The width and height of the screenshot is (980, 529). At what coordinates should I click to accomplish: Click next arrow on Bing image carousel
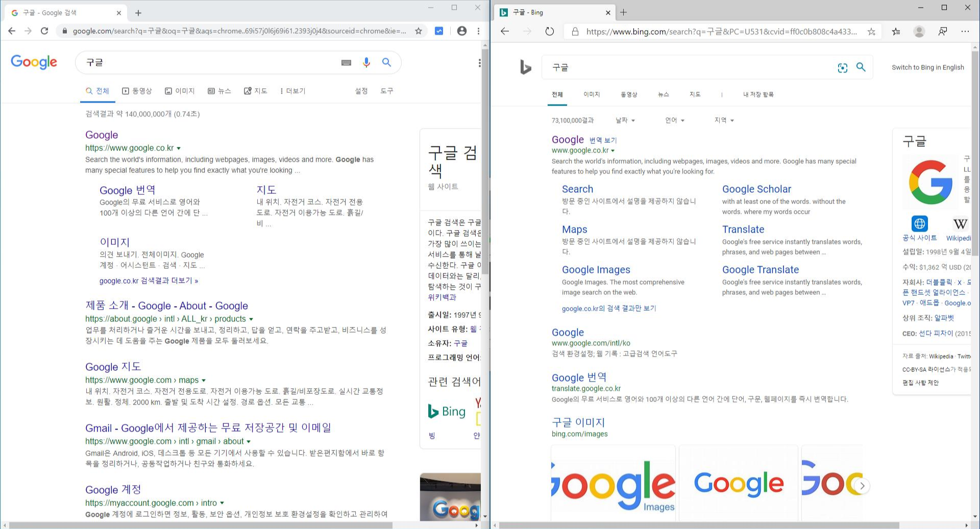[862, 486]
